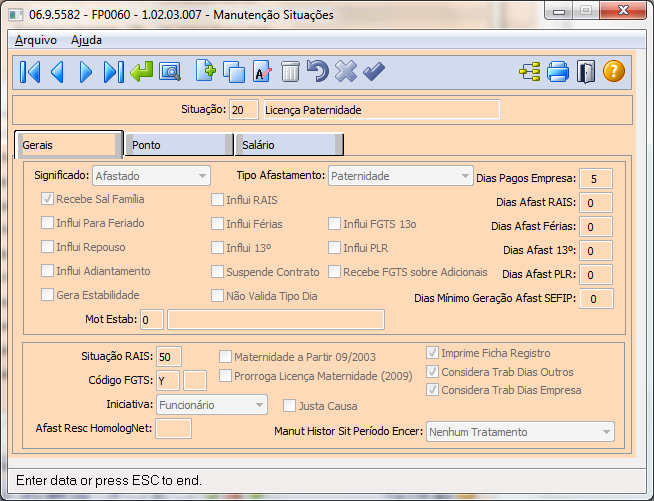Go to first record icon
Screen dimensions: 654x501
(x=30, y=72)
